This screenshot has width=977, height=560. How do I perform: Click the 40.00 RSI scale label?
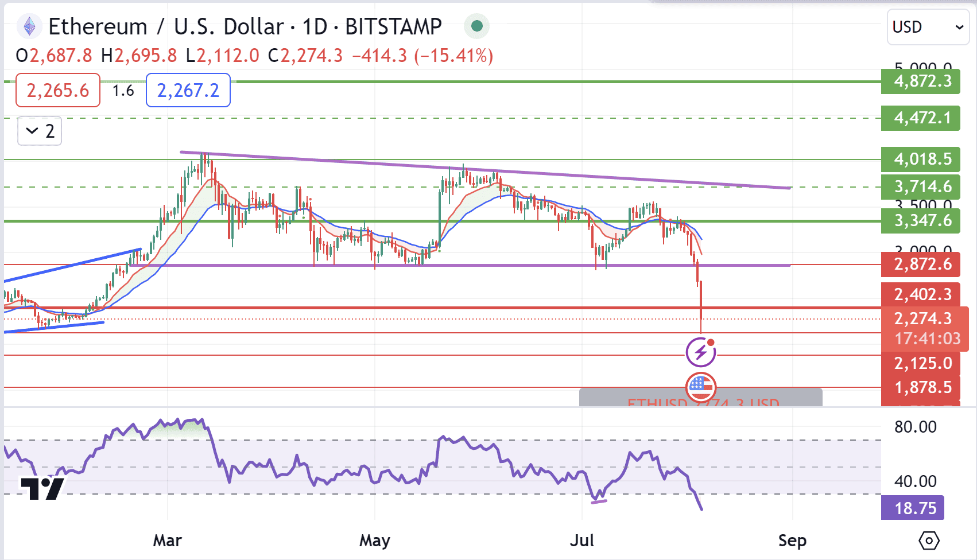point(916,481)
